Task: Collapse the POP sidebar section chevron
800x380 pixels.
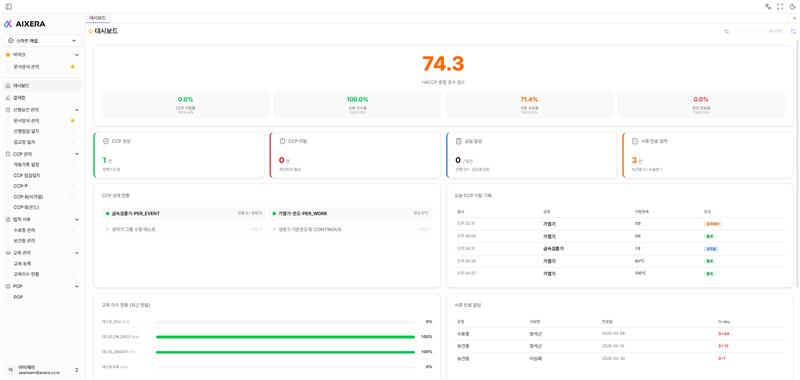Action: tap(77, 286)
